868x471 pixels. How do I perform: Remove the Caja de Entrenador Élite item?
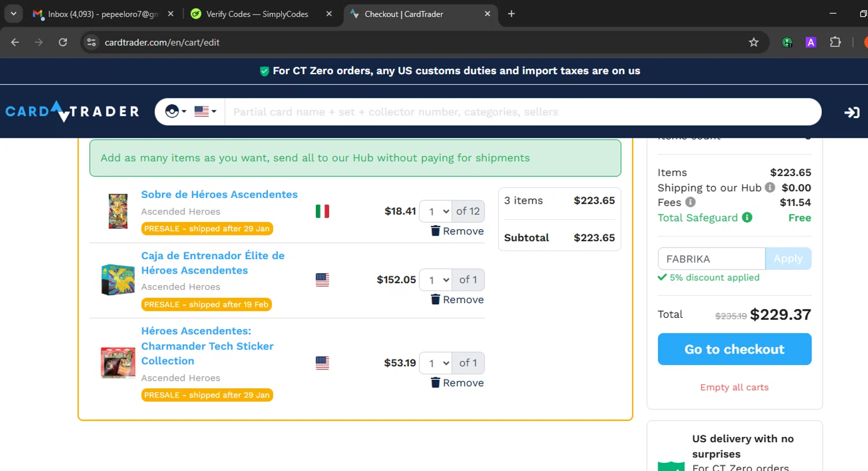coord(457,300)
